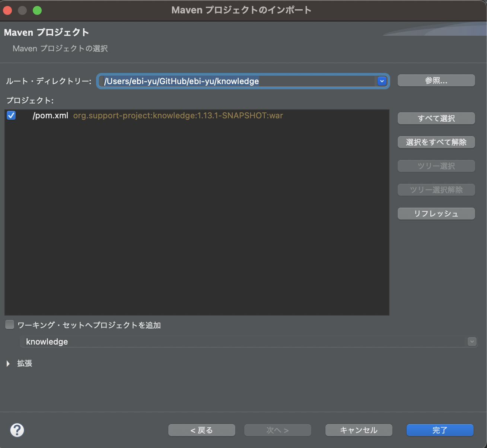Go back with the < 戻る button
487x448 pixels.
pyautogui.click(x=201, y=430)
